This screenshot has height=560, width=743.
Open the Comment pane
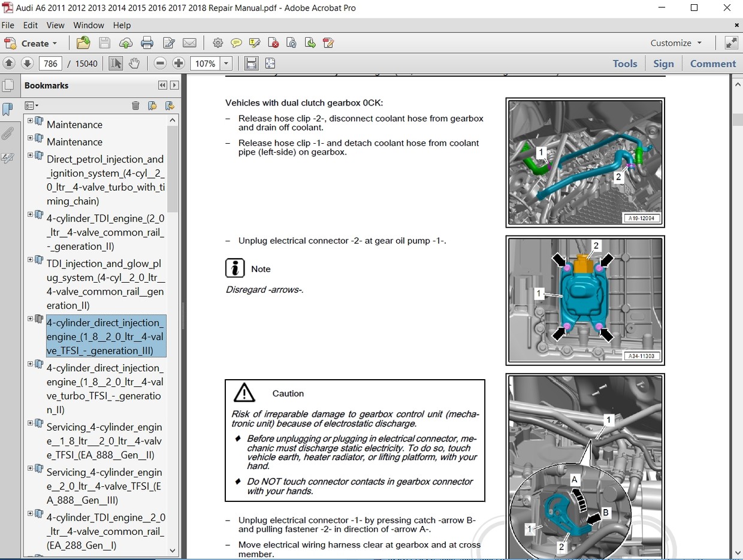(712, 63)
